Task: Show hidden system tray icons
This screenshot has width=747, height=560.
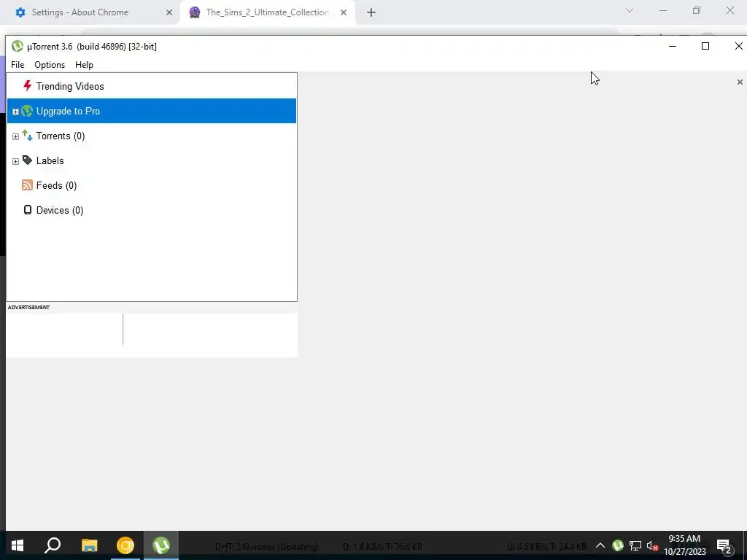Action: [600, 545]
